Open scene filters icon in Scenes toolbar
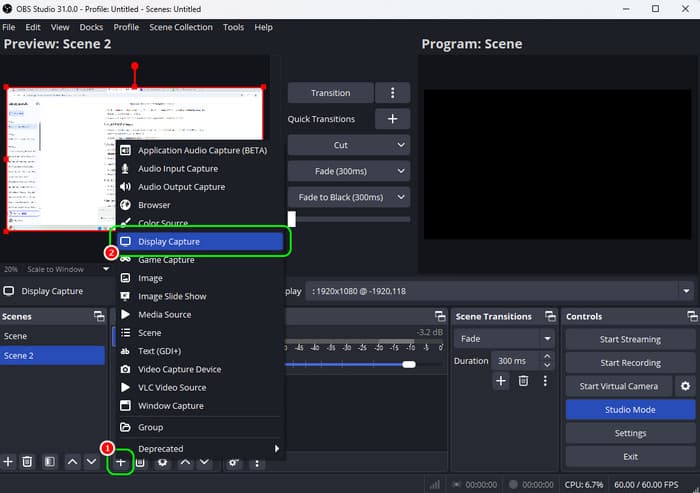This screenshot has width=700, height=493. pyautogui.click(x=50, y=461)
